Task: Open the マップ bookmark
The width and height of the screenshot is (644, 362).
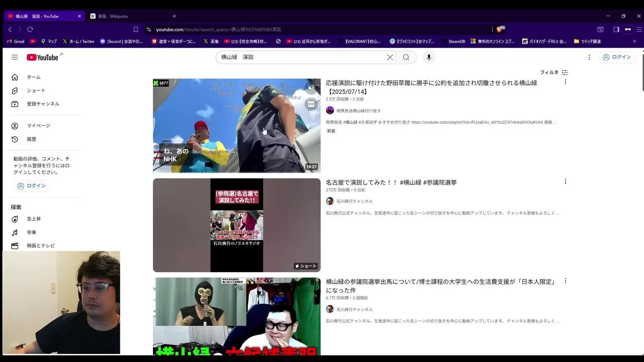Action: click(49, 41)
